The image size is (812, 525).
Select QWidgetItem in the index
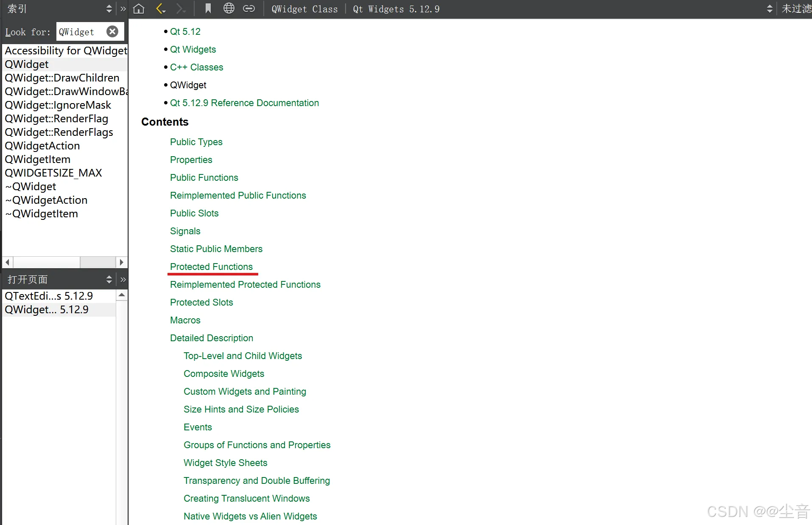66,159
